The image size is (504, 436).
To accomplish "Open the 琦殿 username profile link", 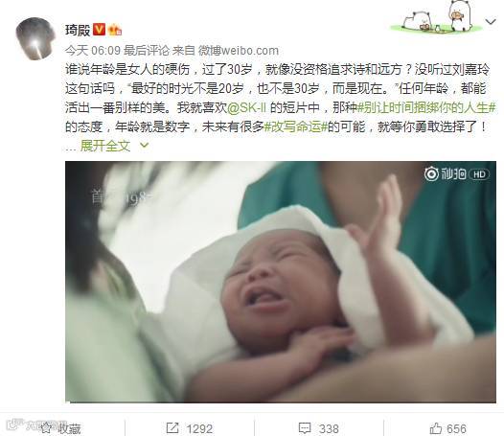I will (78, 30).
